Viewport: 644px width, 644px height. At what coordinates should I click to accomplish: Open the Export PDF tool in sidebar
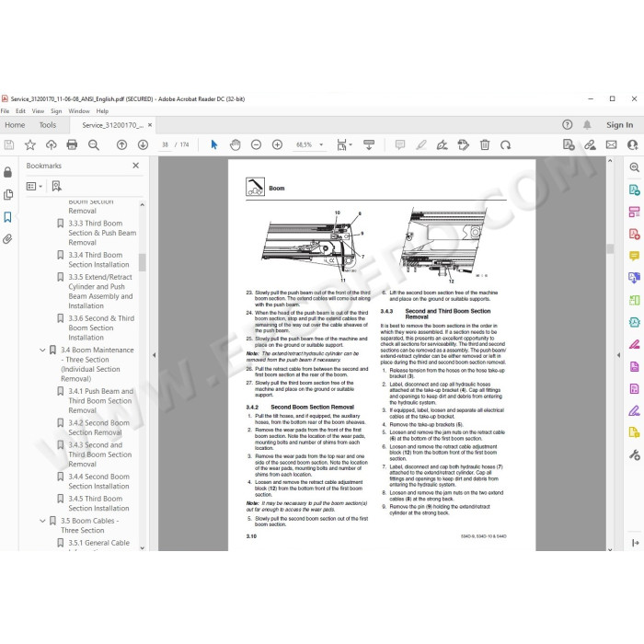tap(634, 190)
